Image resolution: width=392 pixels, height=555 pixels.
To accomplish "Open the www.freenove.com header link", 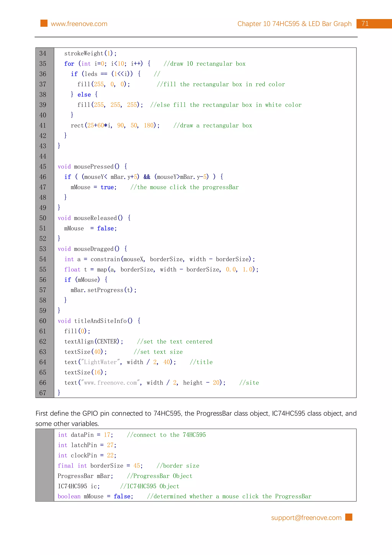I will pyautogui.click(x=79, y=24).
